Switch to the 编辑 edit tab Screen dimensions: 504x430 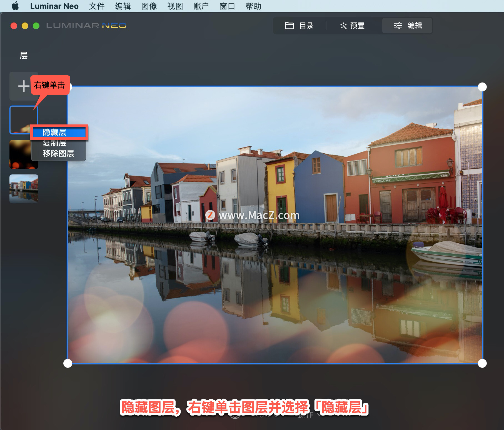(407, 26)
